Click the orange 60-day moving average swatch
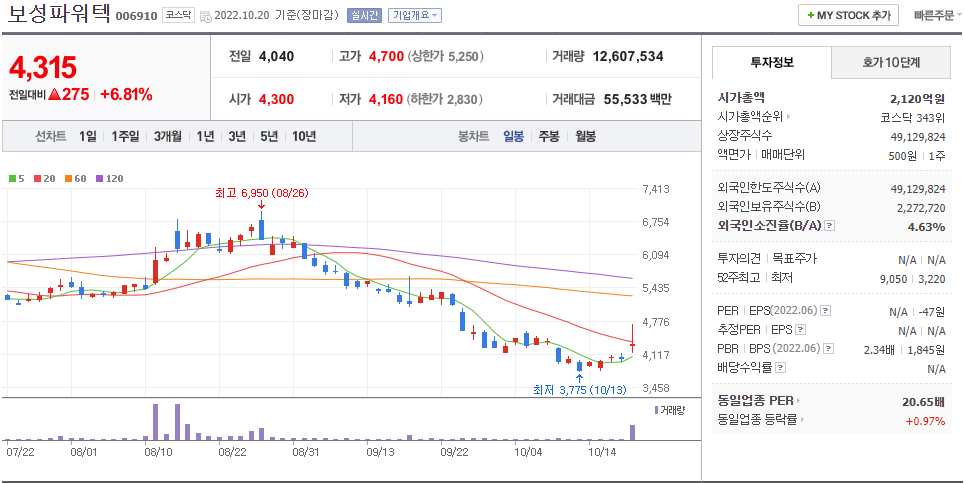 pyautogui.click(x=68, y=179)
